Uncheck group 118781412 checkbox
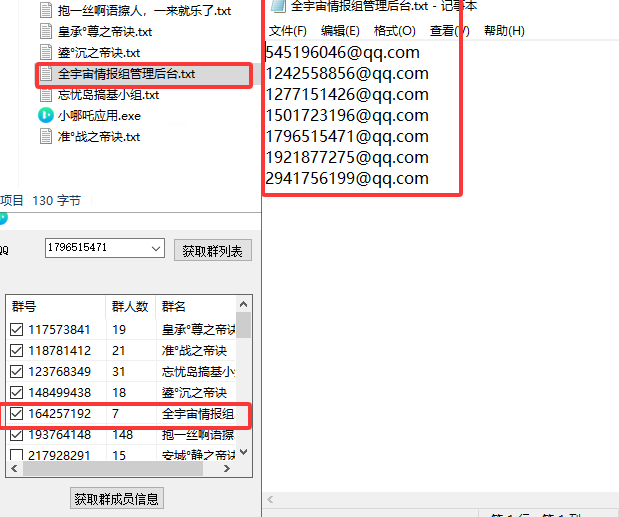619x517 pixels. [x=16, y=350]
